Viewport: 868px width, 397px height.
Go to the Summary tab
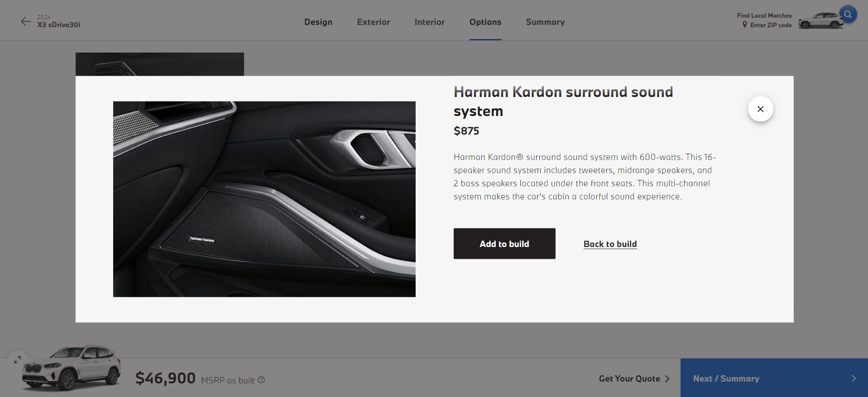[545, 22]
